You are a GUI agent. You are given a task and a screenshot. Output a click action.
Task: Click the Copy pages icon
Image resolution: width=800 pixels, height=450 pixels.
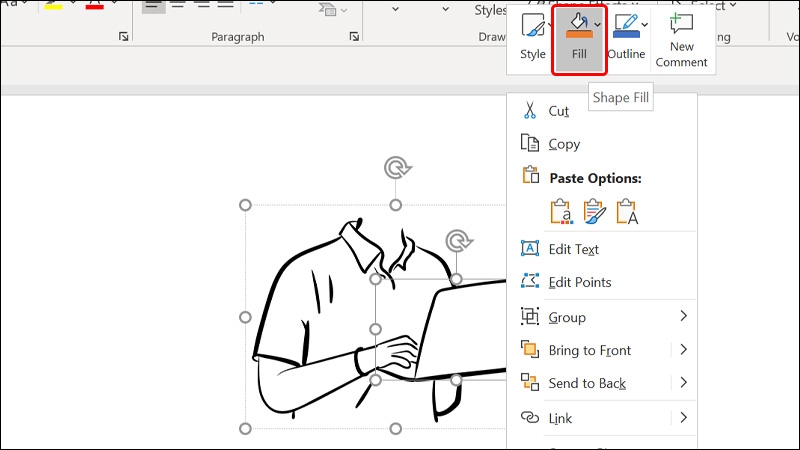tap(530, 143)
